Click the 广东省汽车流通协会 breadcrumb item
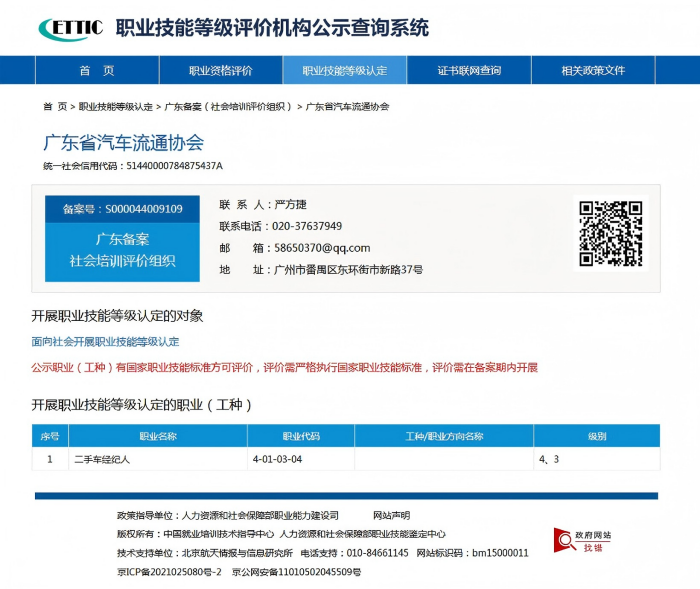The height and width of the screenshot is (589, 700). coord(347,107)
